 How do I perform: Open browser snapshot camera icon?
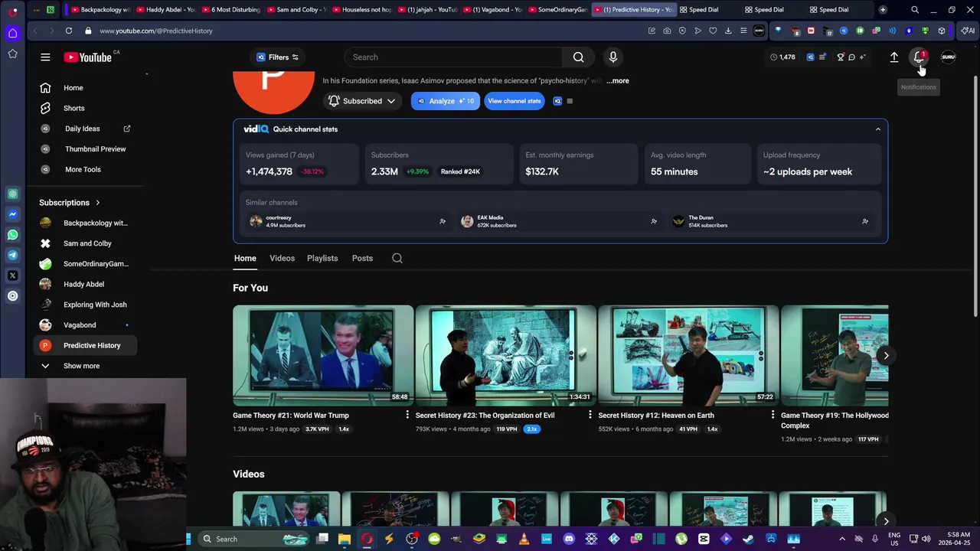pyautogui.click(x=667, y=31)
